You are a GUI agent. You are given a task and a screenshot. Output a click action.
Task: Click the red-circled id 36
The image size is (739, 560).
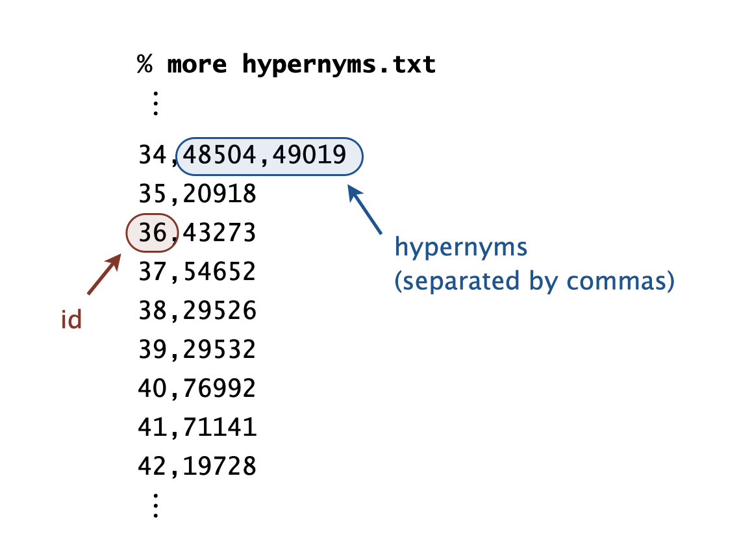coord(152,233)
